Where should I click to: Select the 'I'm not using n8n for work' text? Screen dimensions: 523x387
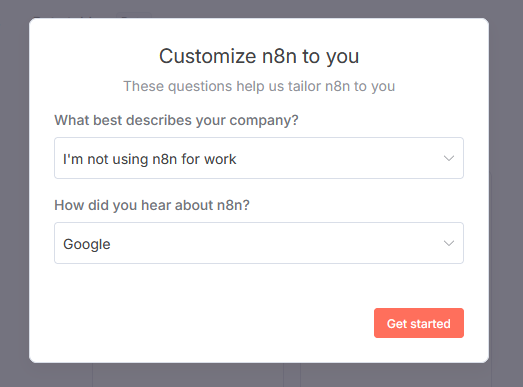[150, 159]
